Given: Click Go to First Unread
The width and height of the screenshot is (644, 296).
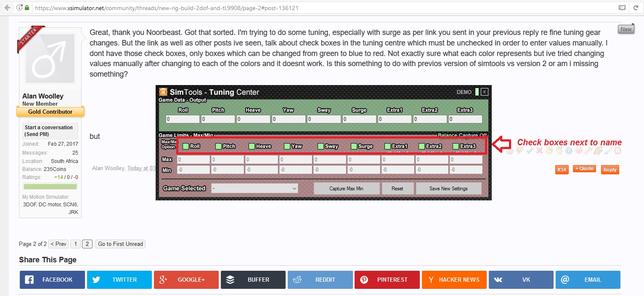Looking at the screenshot, I should click(120, 244).
